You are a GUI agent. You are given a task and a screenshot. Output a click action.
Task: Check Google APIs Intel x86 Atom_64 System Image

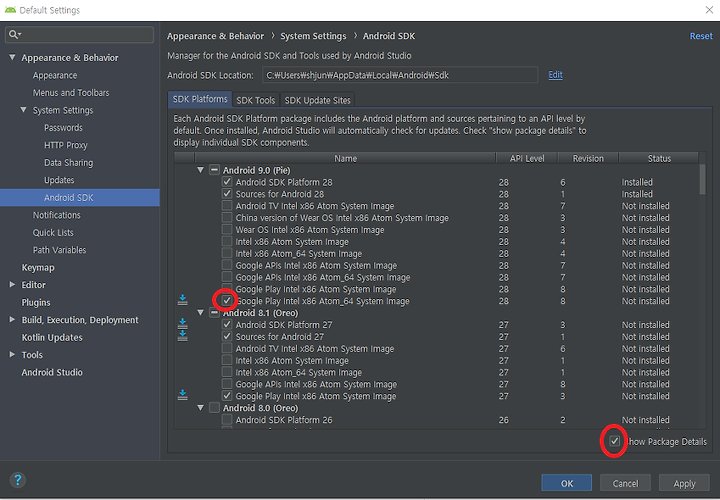pyautogui.click(x=227, y=277)
